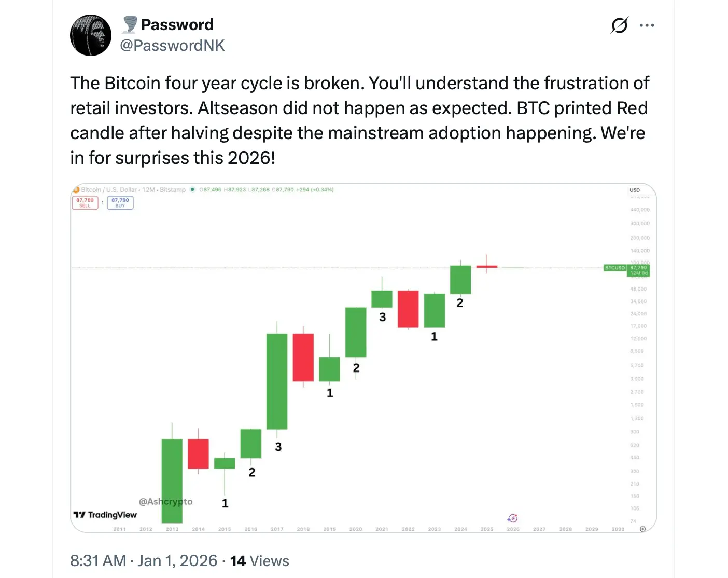This screenshot has height=578, width=728.
Task: Open the tweet more options menu
Action: (647, 25)
